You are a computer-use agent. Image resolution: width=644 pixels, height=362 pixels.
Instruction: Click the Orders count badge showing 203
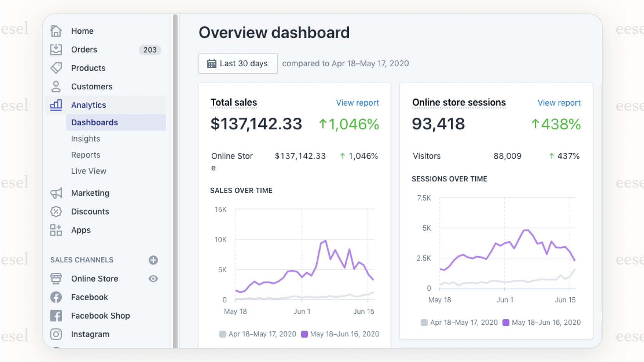(149, 49)
